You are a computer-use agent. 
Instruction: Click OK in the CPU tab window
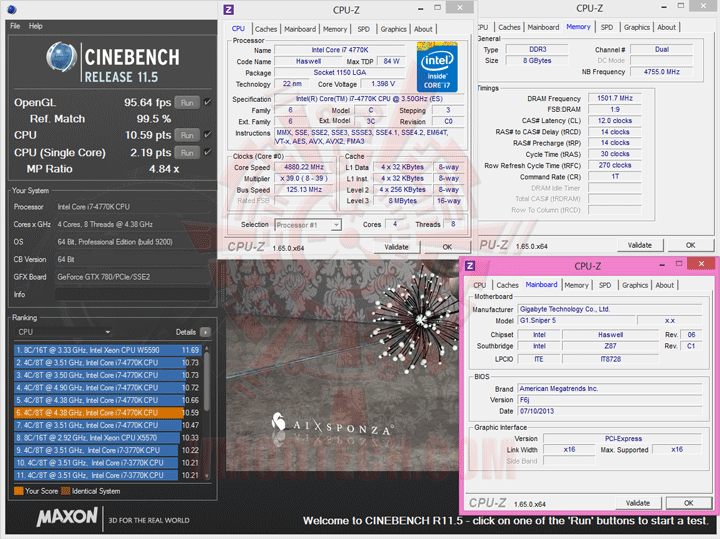(x=447, y=247)
